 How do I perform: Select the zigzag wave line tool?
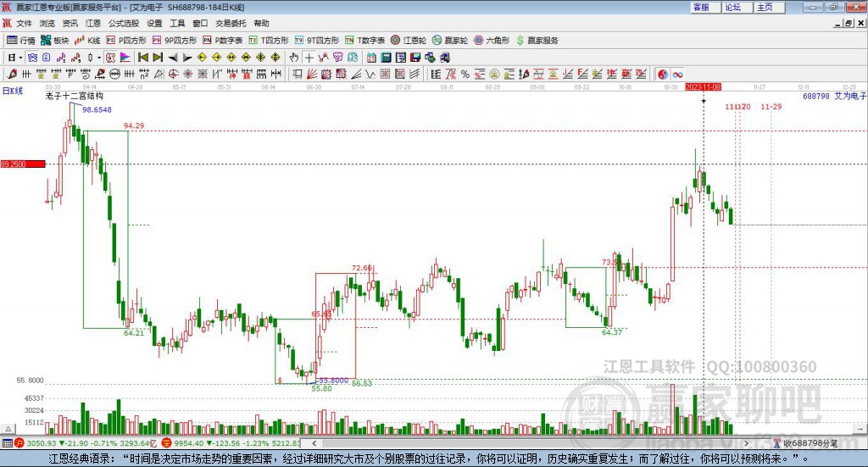coord(370,74)
